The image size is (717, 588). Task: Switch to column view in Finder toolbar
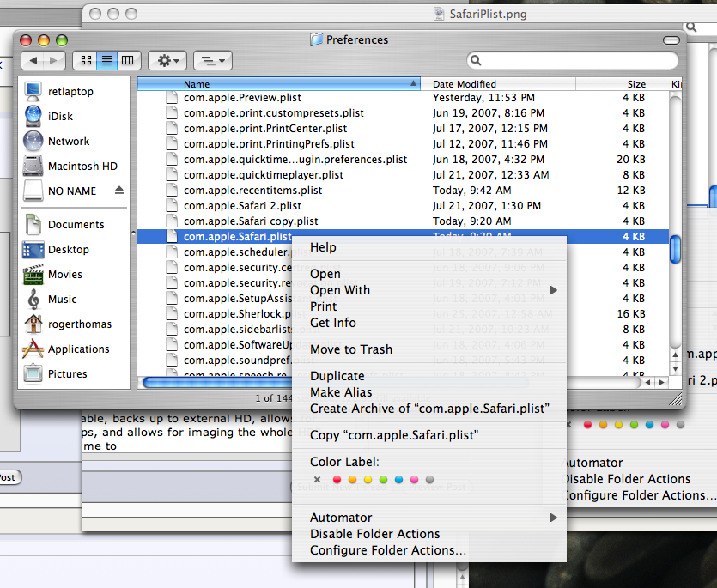coord(128,60)
